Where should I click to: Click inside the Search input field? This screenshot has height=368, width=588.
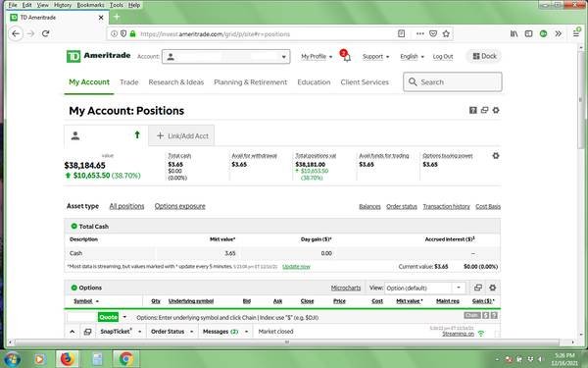pos(453,81)
